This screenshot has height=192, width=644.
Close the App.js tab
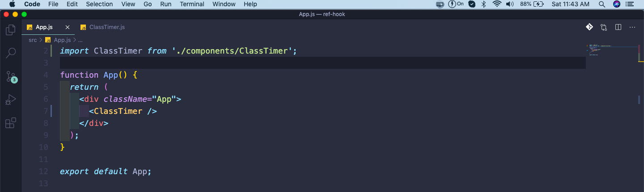point(68,27)
